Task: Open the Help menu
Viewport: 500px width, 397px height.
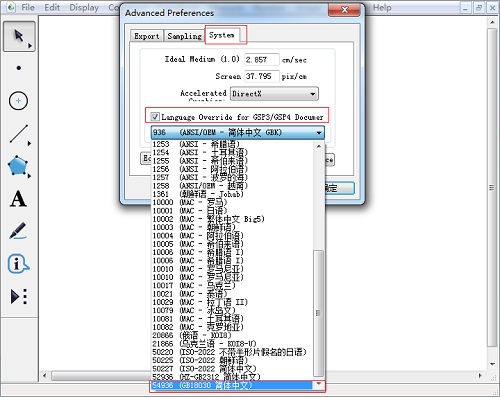Action: pyautogui.click(x=382, y=7)
